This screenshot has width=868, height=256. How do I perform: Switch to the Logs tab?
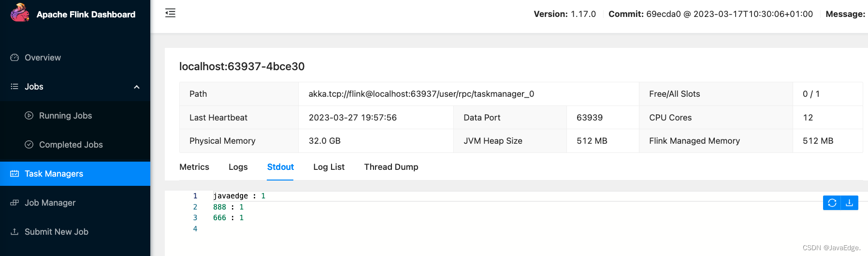click(238, 167)
